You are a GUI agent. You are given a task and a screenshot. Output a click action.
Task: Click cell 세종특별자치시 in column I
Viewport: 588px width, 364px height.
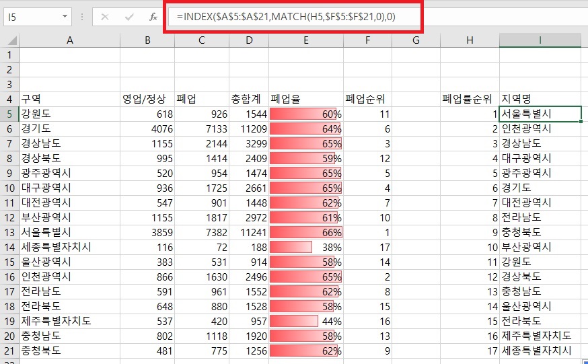coord(540,351)
